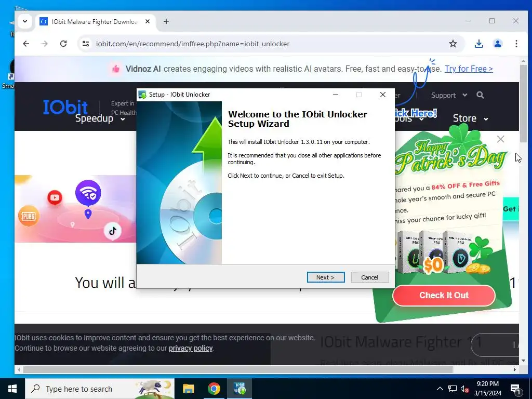Viewport: 532px width, 399px height.
Task: Click the purple Wi-Fi shield icon
Action: click(x=88, y=193)
